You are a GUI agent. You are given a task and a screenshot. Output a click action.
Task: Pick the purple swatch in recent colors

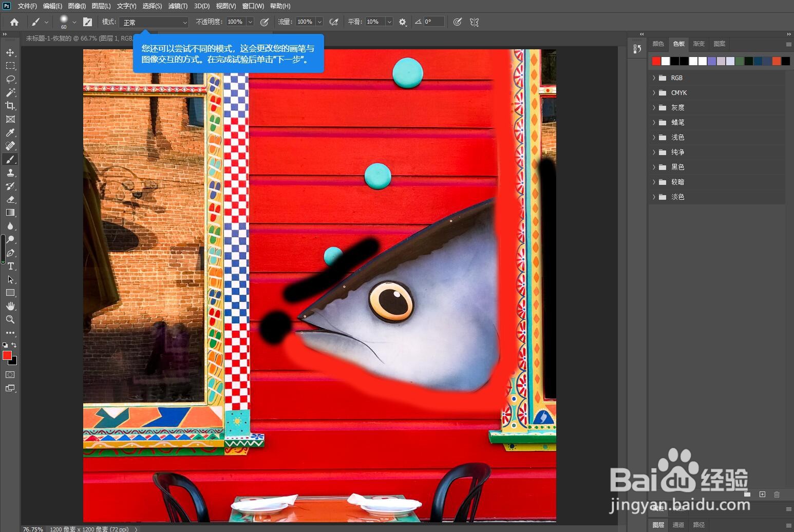(712, 61)
